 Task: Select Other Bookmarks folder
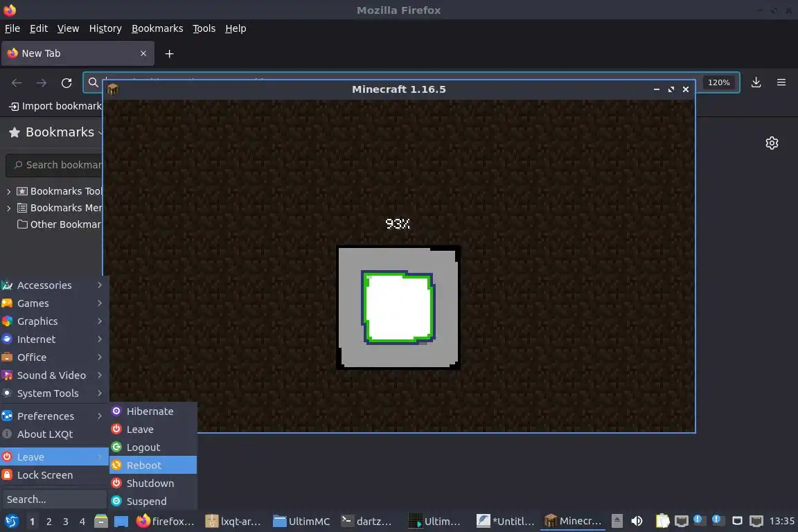click(x=60, y=224)
